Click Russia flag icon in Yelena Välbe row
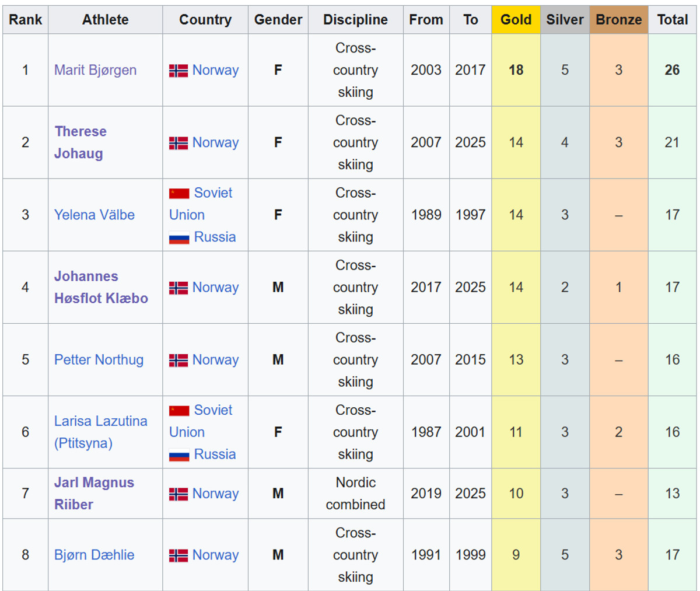The width and height of the screenshot is (700, 591). (179, 238)
